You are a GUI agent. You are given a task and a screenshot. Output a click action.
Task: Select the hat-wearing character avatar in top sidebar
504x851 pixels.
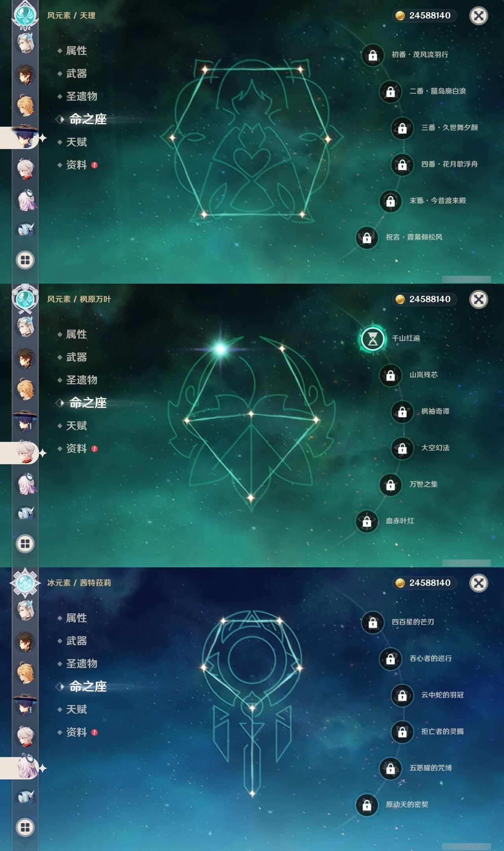pos(25,136)
